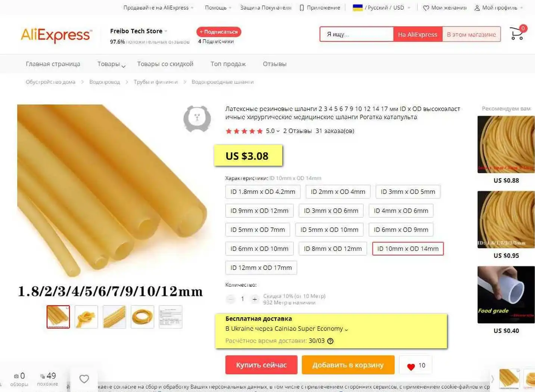Click the heart favorite icon with count 10

tap(411, 366)
